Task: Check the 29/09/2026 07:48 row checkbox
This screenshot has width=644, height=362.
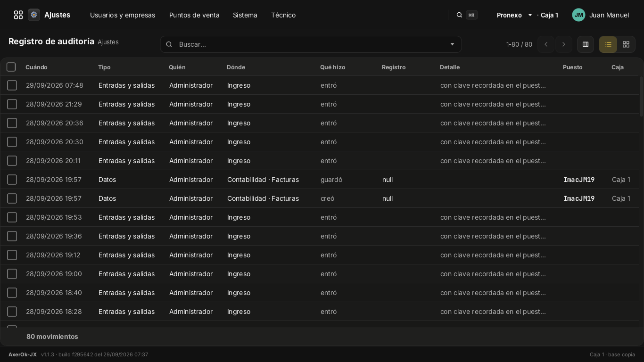Action: click(x=12, y=85)
